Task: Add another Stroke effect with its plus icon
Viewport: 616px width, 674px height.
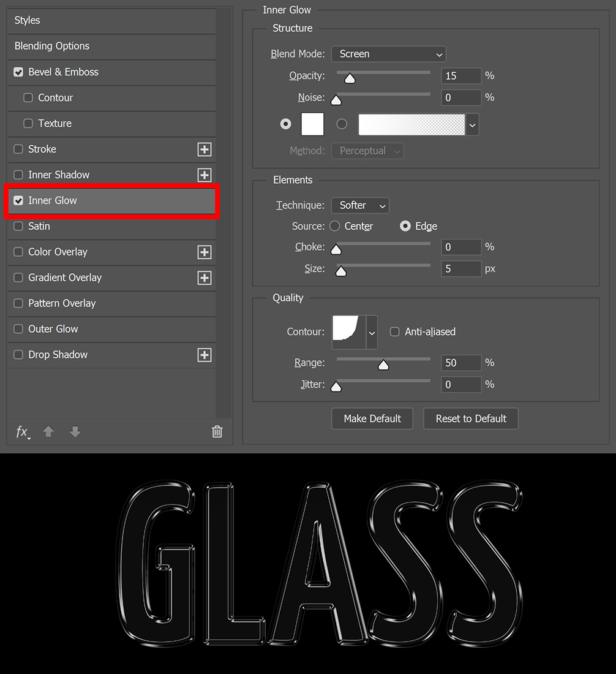Action: point(205,149)
